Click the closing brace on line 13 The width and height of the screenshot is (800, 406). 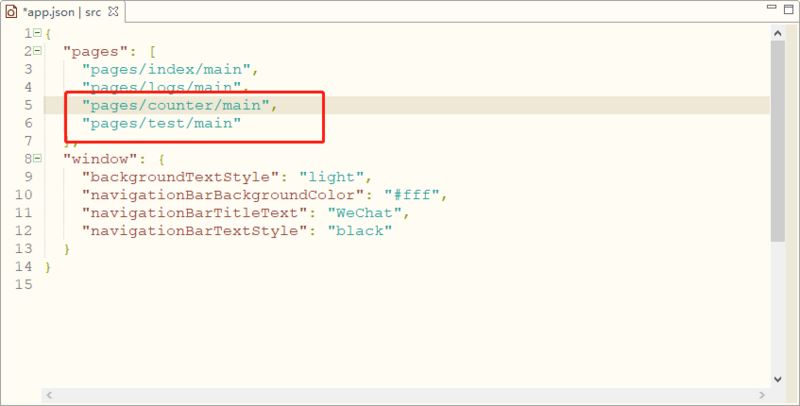pyautogui.click(x=67, y=249)
